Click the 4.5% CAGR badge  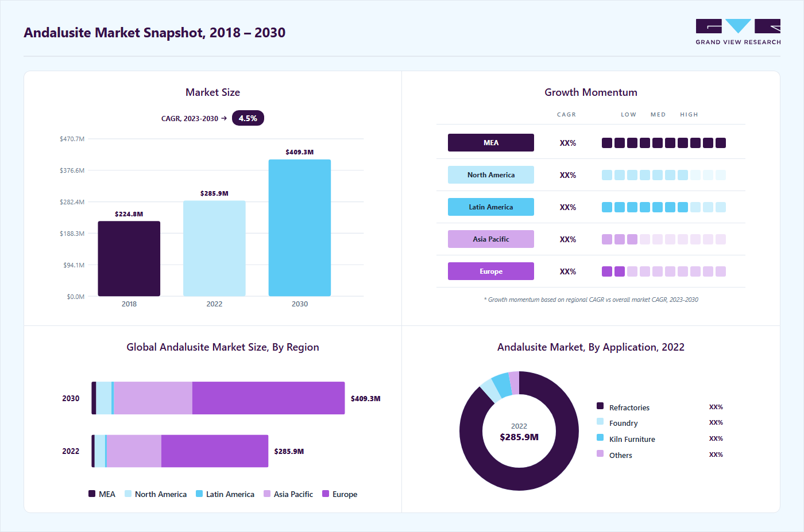coord(248,118)
